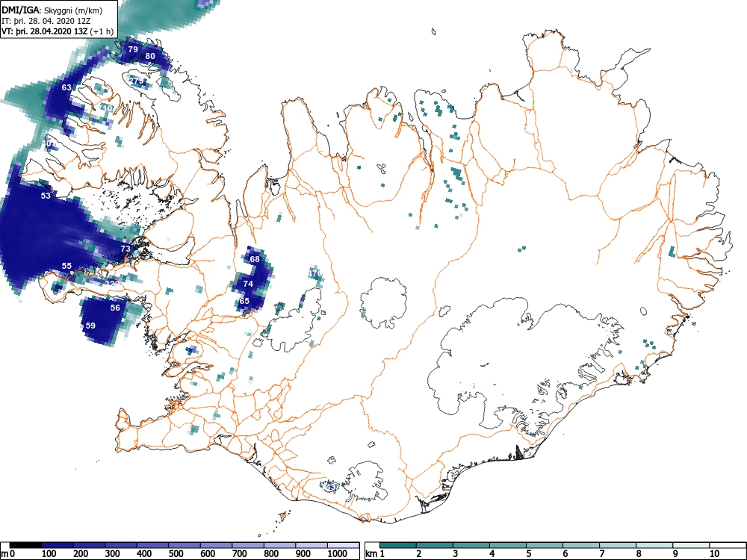Click the visibility value '80' on the map
747x560 pixels.
tap(150, 56)
